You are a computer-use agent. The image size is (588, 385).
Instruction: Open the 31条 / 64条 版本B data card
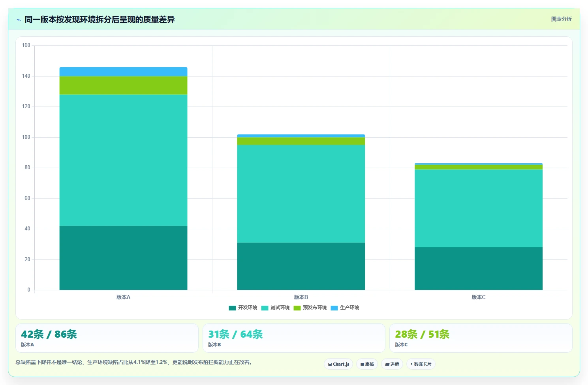(x=294, y=338)
